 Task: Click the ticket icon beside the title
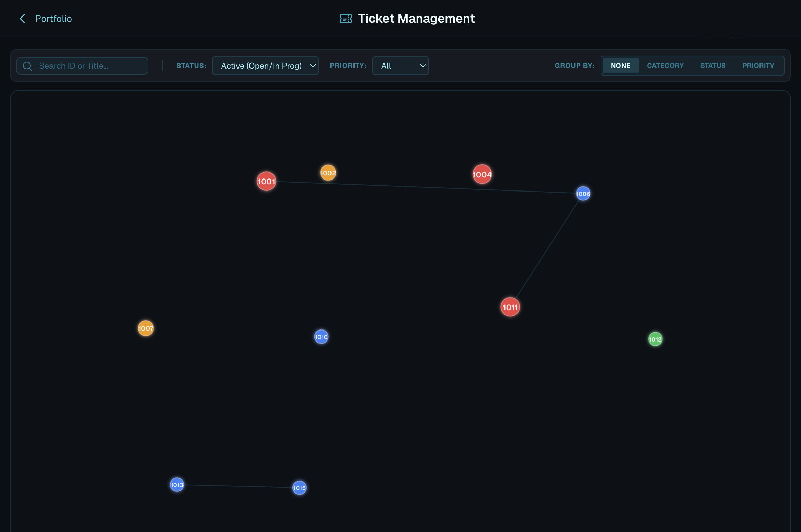(x=346, y=19)
